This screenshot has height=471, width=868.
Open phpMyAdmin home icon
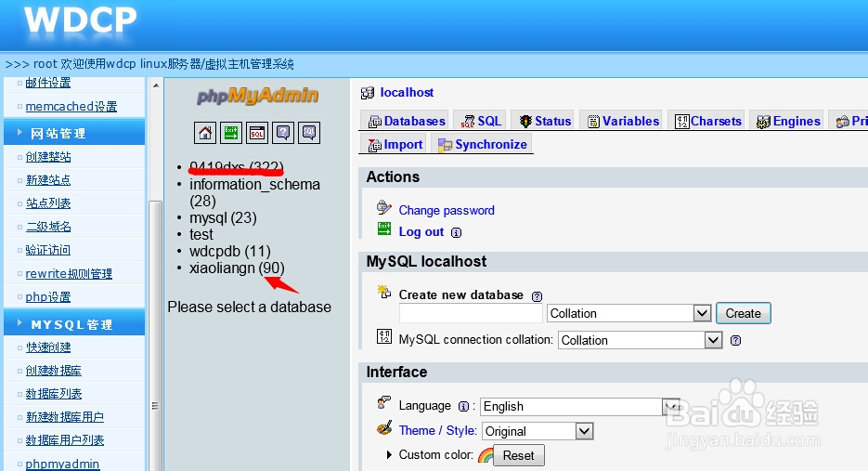click(205, 133)
